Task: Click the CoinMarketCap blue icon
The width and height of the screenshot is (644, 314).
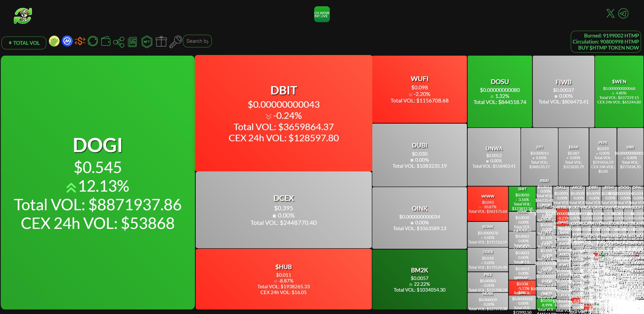Action: tap(67, 41)
